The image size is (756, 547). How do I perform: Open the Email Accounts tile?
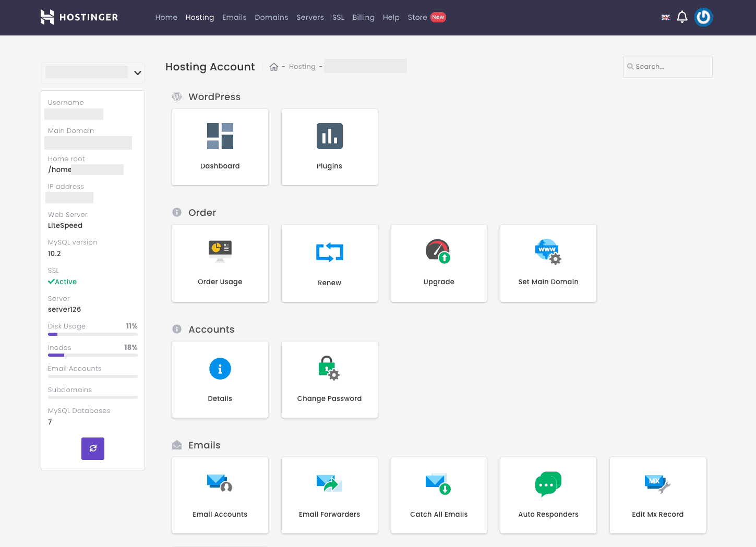220,495
